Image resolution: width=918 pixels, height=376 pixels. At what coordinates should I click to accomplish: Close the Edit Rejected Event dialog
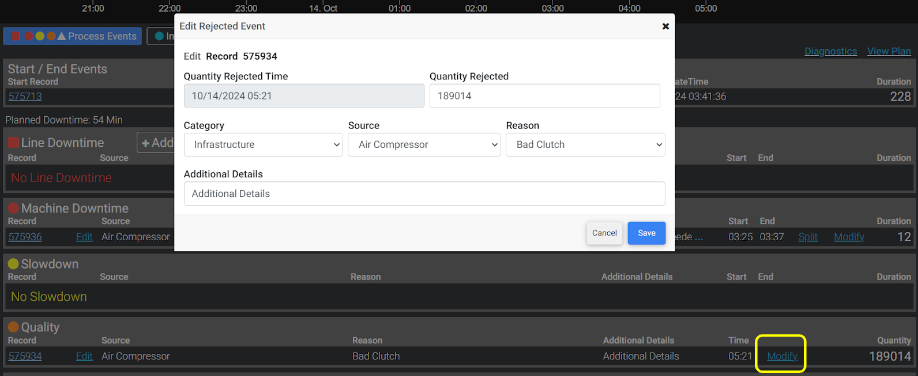pos(665,26)
